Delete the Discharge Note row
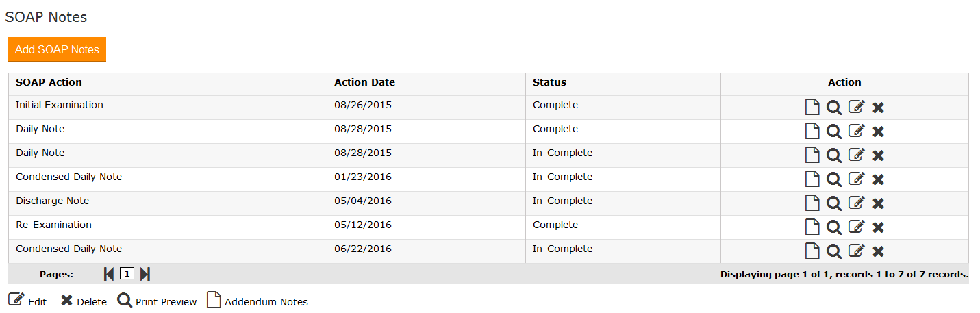The height and width of the screenshot is (313, 980). (x=878, y=203)
